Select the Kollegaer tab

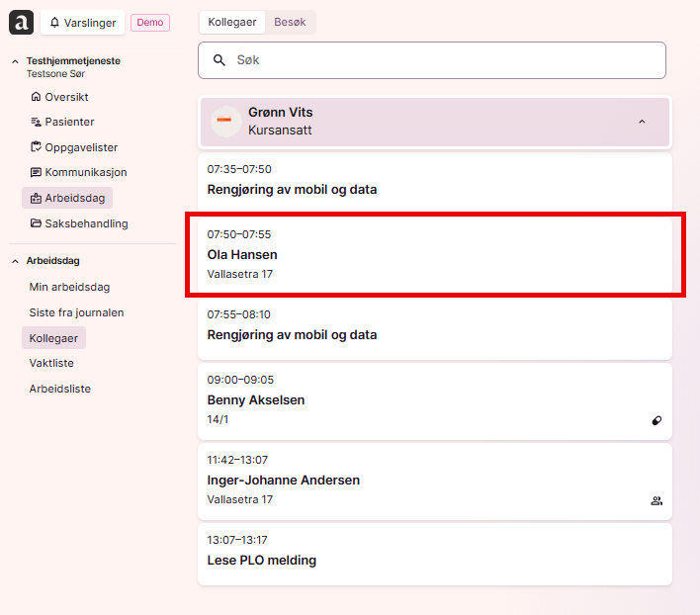232,22
